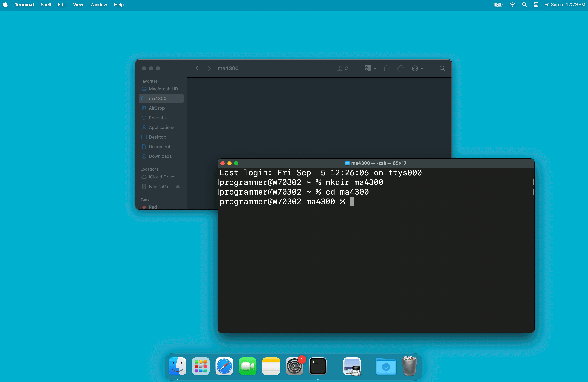Open FaceTime from the Dock
588x382 pixels.
248,366
